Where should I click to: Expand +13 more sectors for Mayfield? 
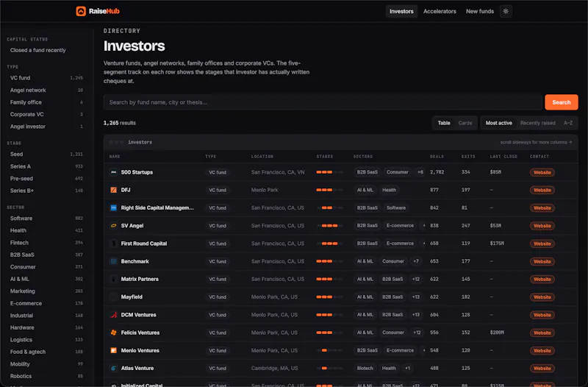tap(416, 297)
